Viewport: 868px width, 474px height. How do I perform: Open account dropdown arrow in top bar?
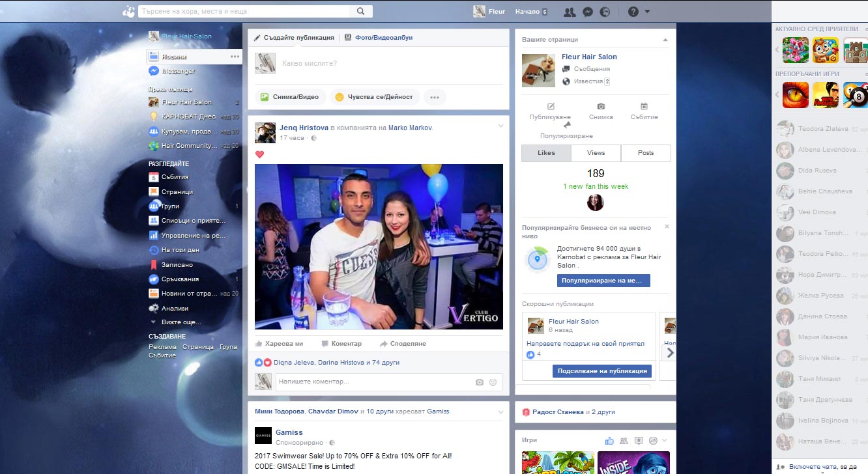point(647,12)
